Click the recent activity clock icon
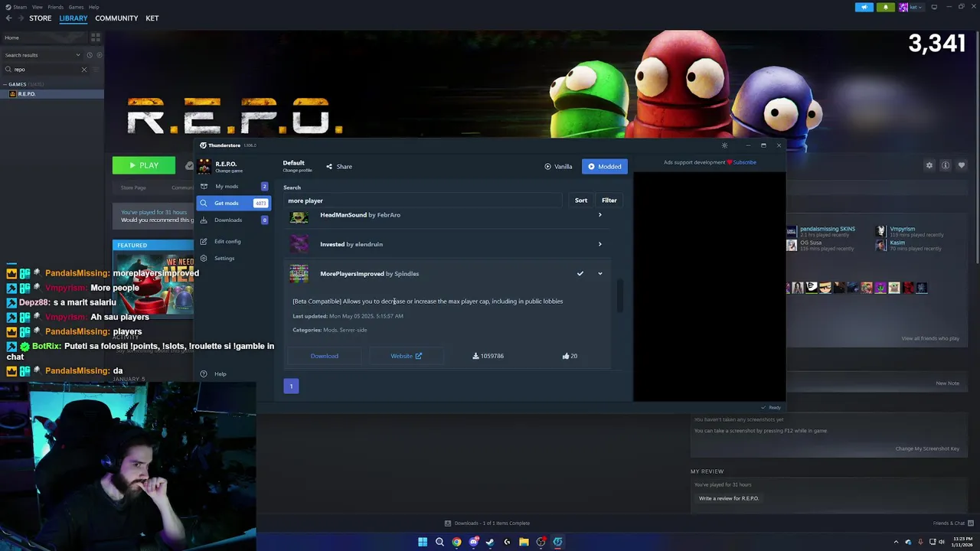The image size is (980, 551). [x=90, y=55]
